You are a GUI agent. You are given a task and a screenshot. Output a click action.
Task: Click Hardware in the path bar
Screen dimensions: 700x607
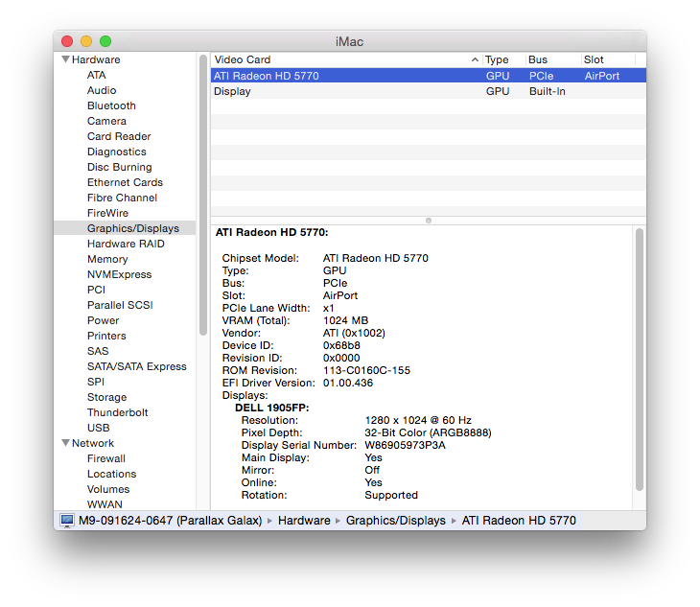click(304, 521)
